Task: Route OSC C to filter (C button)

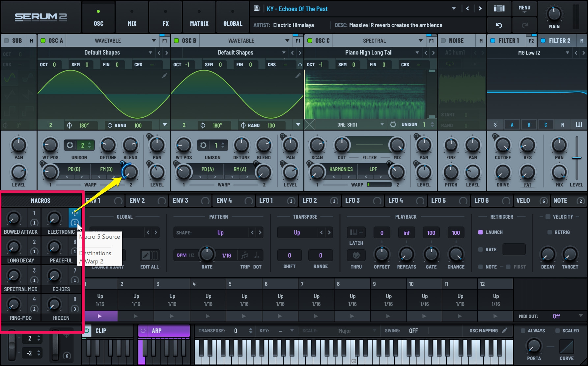Action: click(x=546, y=125)
